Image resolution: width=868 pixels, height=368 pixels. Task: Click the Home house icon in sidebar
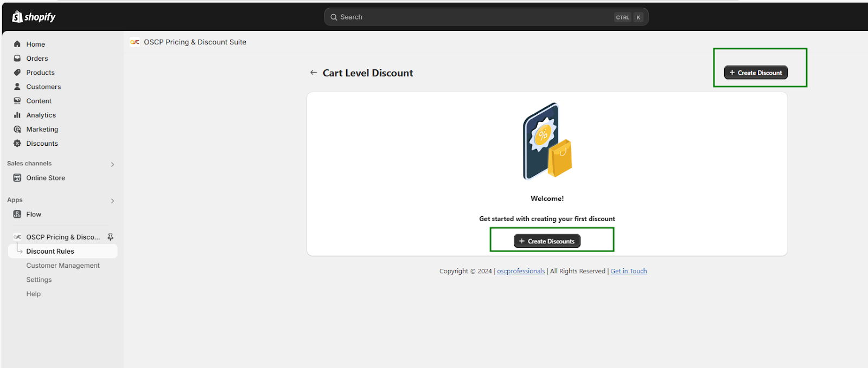click(17, 44)
